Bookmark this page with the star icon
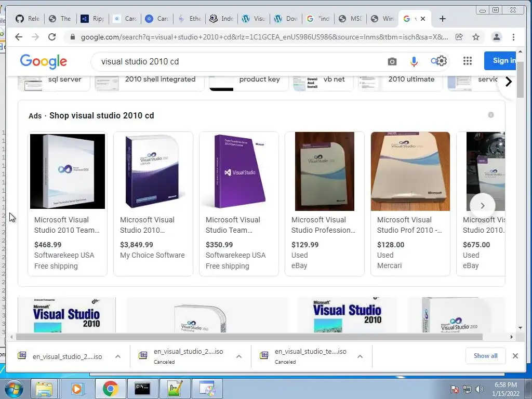The height and width of the screenshot is (399, 532). 476,37
